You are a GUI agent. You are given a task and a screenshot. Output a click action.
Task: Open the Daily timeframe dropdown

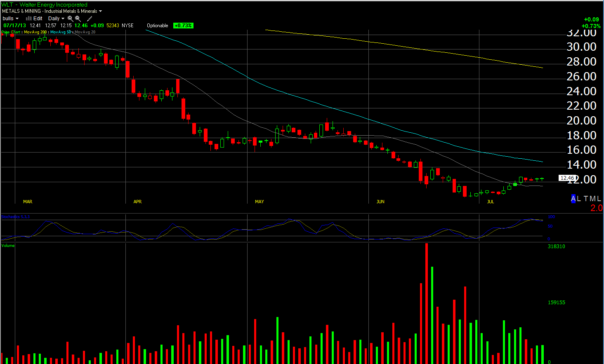(x=56, y=19)
